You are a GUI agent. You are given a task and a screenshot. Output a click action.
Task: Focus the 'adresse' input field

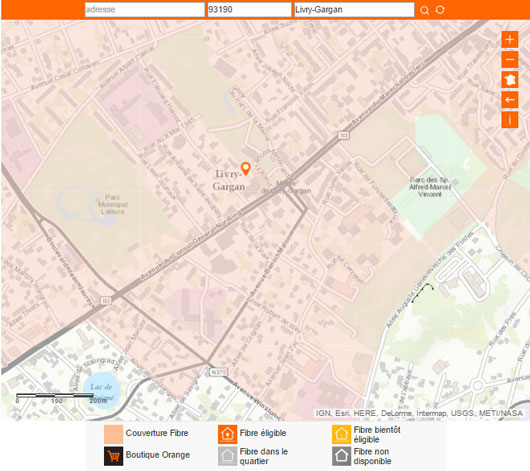click(145, 9)
